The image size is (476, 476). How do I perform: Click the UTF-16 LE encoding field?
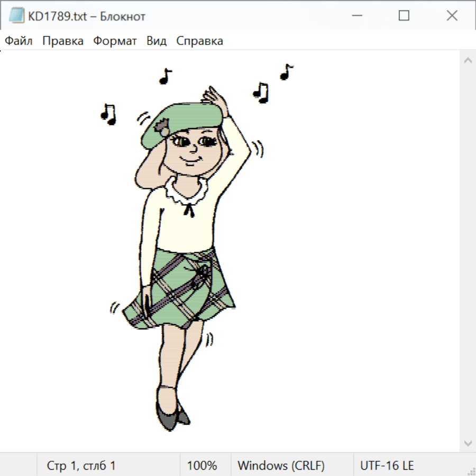coord(387,465)
